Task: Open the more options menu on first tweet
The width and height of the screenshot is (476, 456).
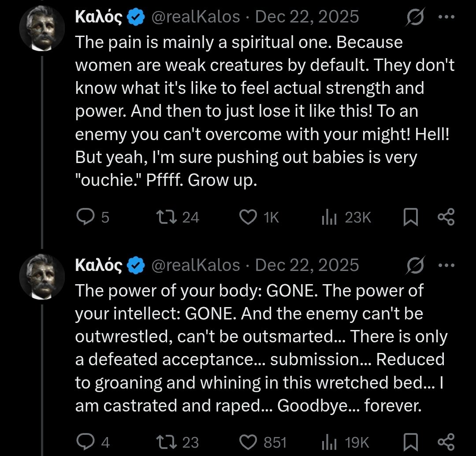Action: (x=446, y=17)
